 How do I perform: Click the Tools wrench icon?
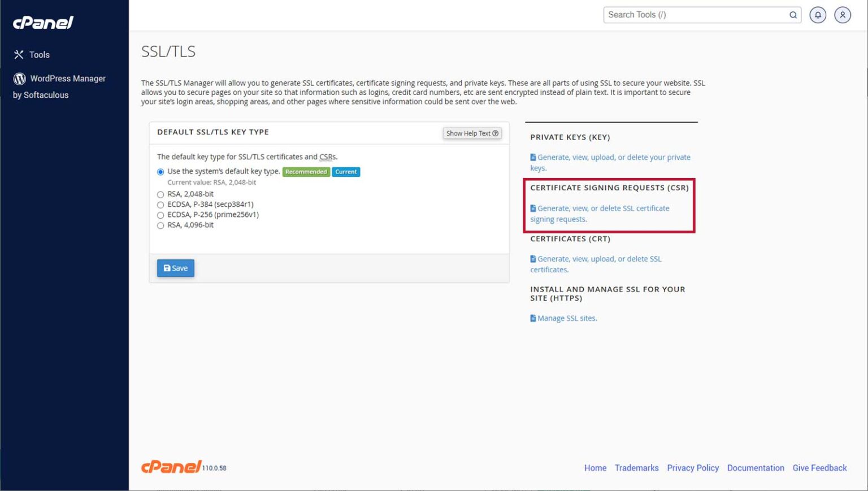click(x=19, y=55)
